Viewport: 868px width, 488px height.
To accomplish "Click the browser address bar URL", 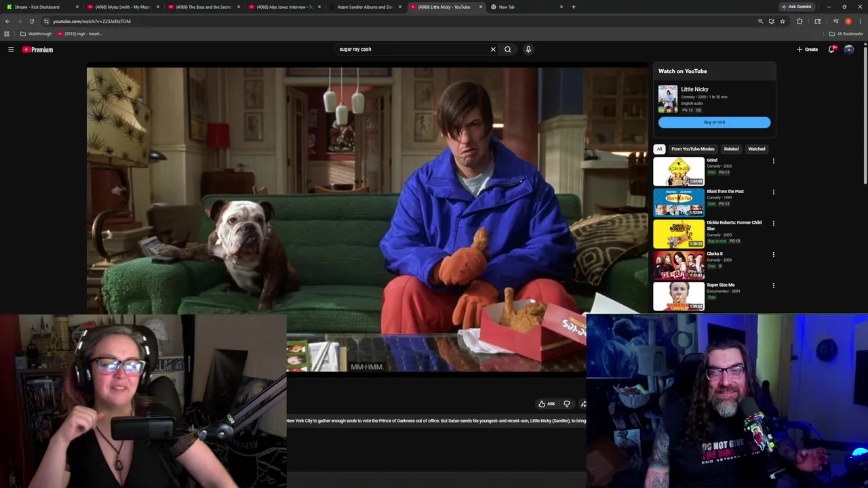I will pyautogui.click(x=92, y=21).
